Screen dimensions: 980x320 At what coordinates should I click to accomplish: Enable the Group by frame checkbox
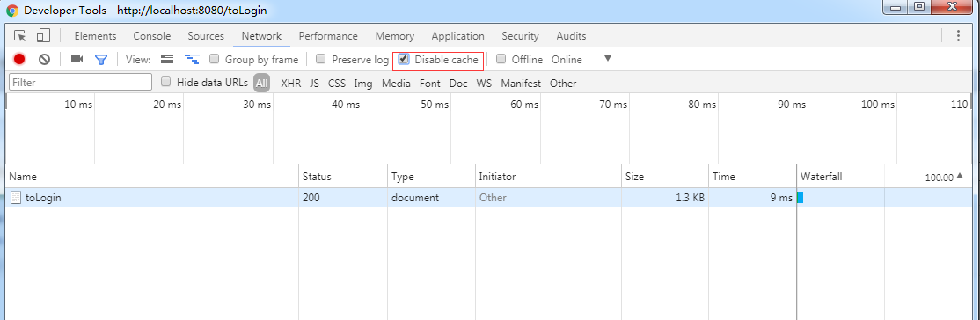(x=214, y=60)
